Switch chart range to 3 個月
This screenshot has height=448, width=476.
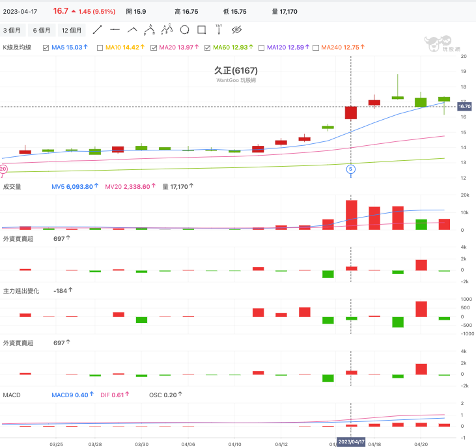point(12,31)
